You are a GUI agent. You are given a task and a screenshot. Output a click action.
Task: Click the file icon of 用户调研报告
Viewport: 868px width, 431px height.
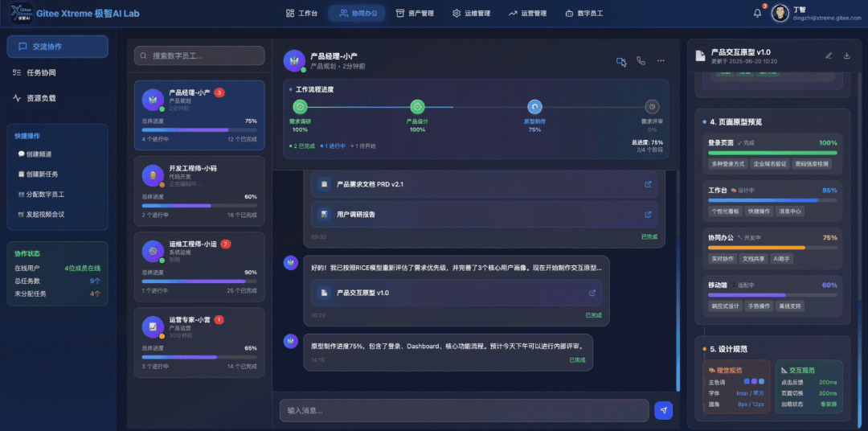[325, 215]
